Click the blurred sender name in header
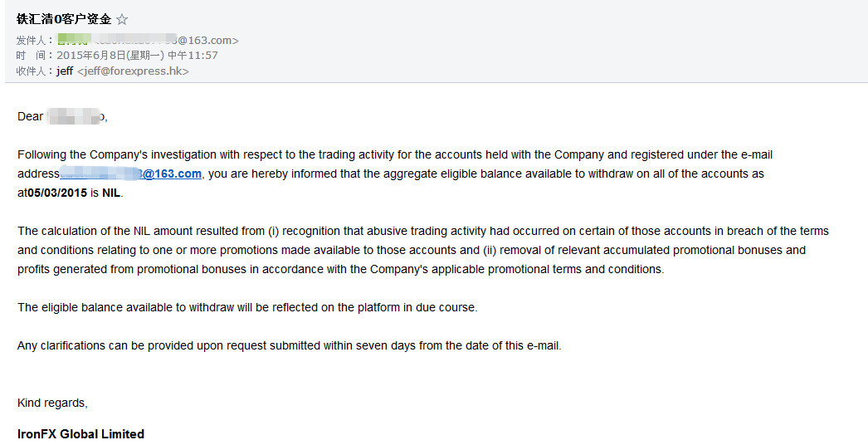The image size is (868, 445). [75, 40]
